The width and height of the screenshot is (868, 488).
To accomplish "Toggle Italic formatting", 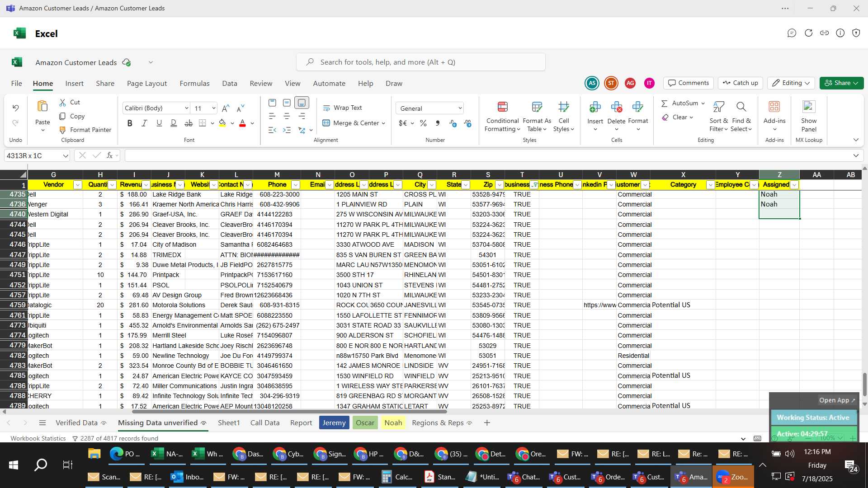I will 144,123.
